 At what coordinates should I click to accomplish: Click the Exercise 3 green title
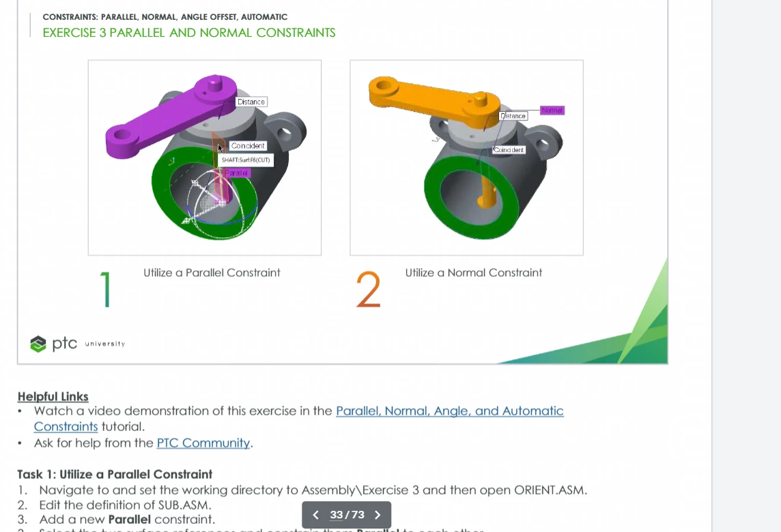pyautogui.click(x=189, y=33)
